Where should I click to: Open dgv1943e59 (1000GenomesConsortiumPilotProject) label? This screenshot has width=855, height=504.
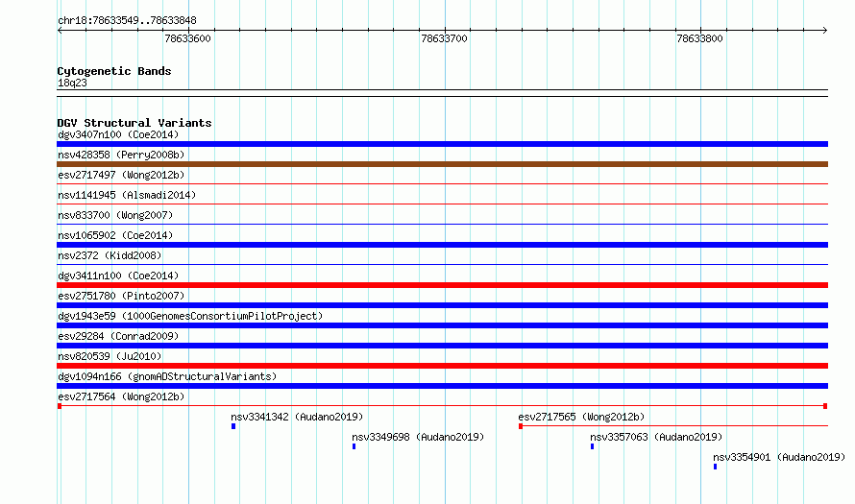tap(190, 316)
